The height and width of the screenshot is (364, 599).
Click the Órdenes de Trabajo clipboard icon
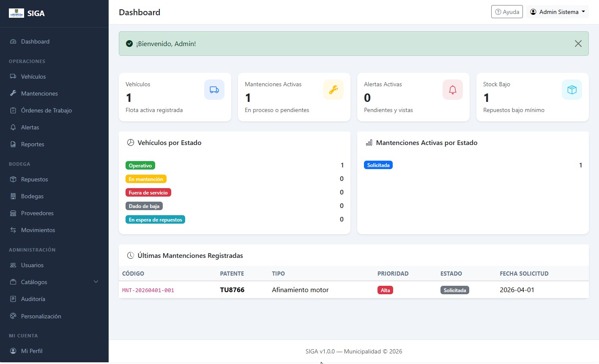coord(13,110)
